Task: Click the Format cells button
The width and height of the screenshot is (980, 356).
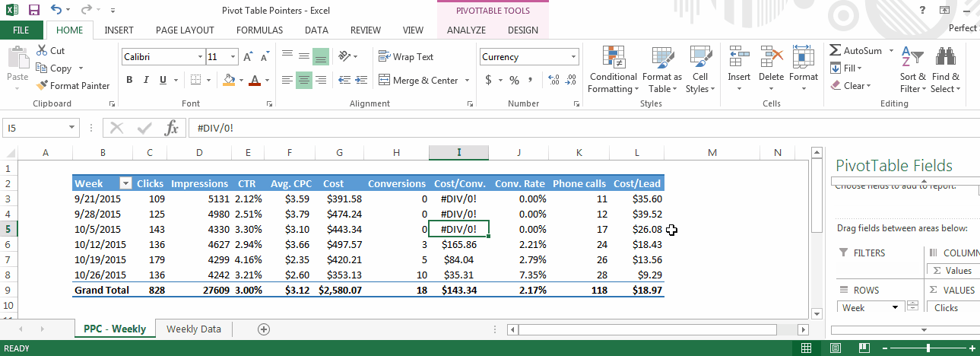Action: coord(804,69)
